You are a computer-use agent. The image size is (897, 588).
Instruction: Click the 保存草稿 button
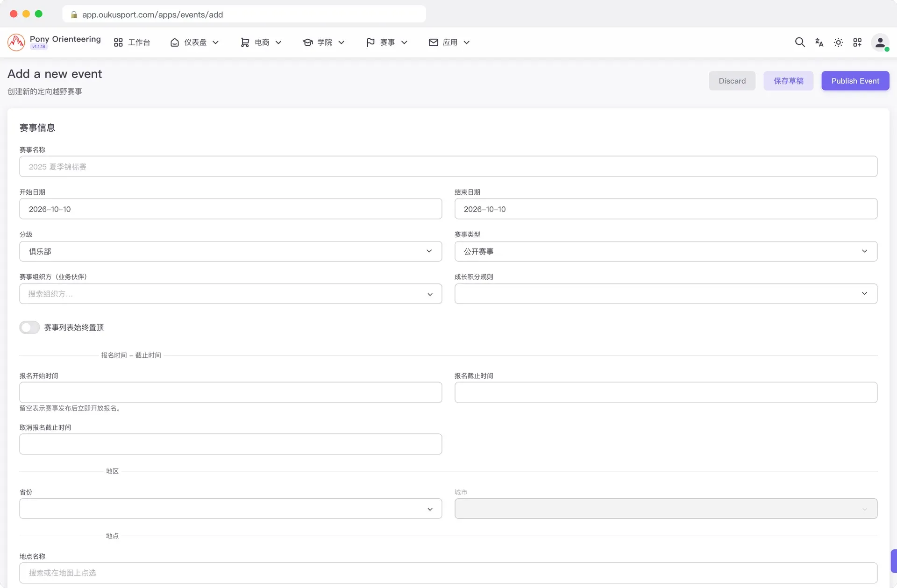[788, 81]
